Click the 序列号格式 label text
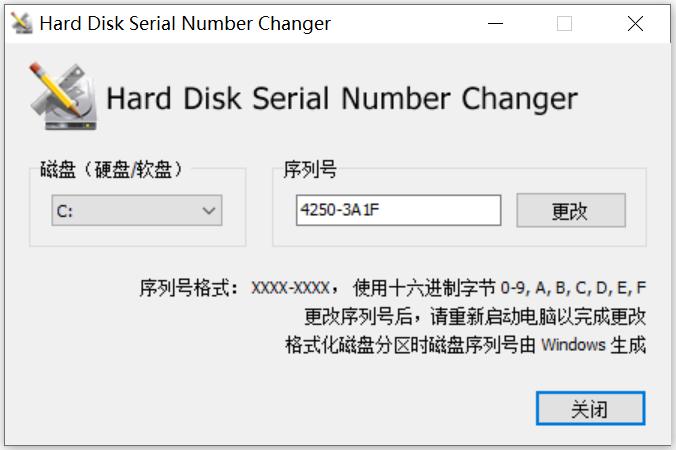 pyautogui.click(x=188, y=289)
